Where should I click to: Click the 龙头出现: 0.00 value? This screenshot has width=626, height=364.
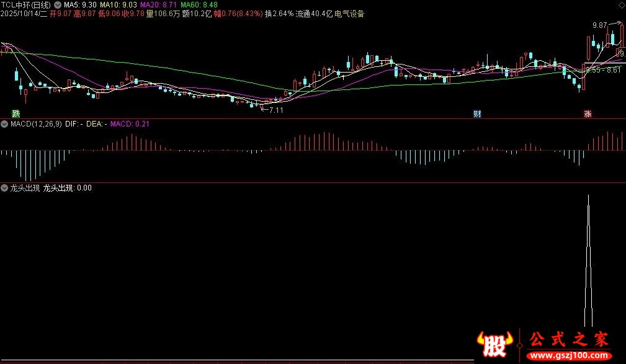coord(67,188)
